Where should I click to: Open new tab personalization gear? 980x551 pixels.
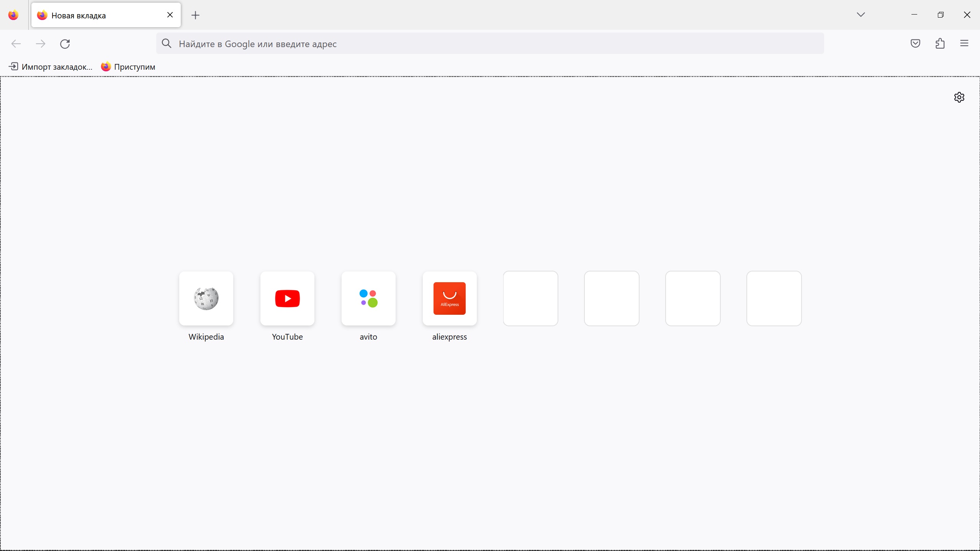point(959,97)
